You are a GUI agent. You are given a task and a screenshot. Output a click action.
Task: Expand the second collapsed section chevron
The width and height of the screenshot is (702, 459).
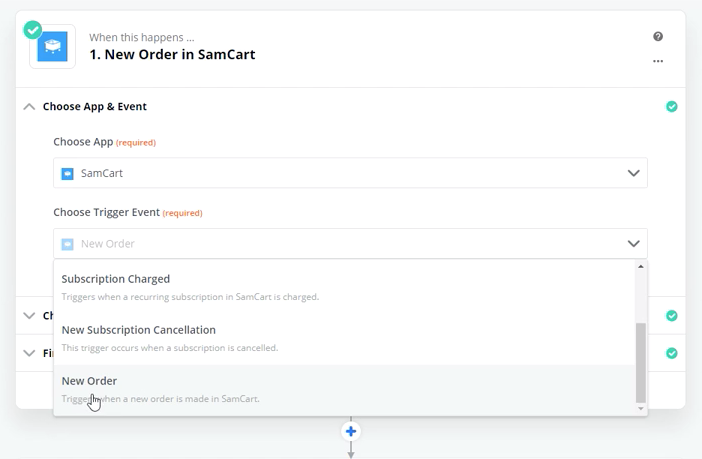point(29,316)
